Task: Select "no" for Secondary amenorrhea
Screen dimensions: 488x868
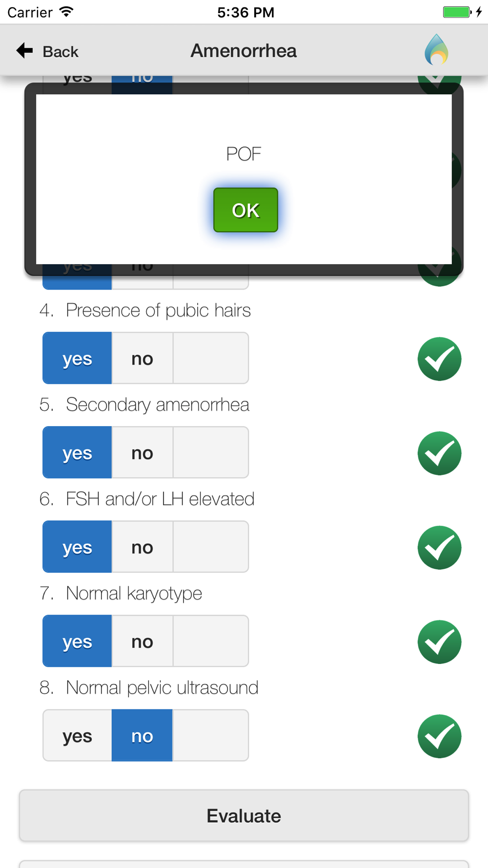Action: (142, 453)
